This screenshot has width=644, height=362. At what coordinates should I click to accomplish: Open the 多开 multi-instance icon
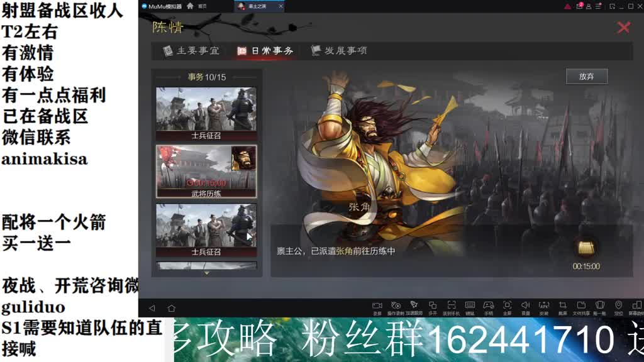pos(433,305)
